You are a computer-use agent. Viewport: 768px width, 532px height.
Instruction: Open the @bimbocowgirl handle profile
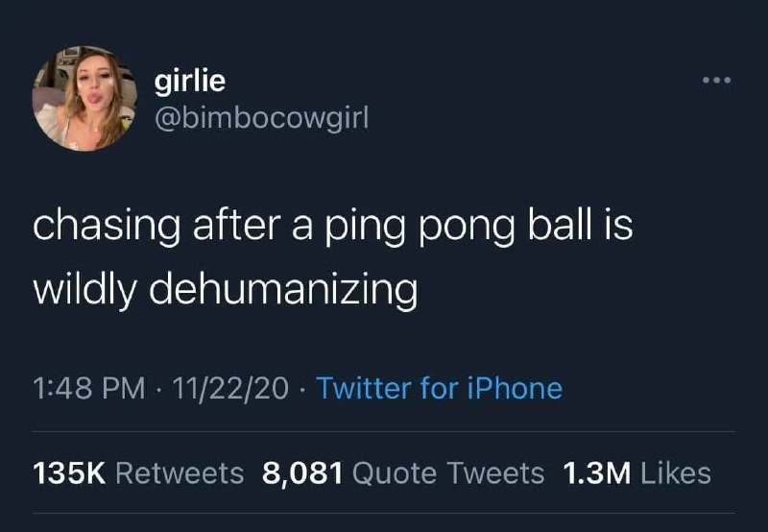[x=261, y=118]
